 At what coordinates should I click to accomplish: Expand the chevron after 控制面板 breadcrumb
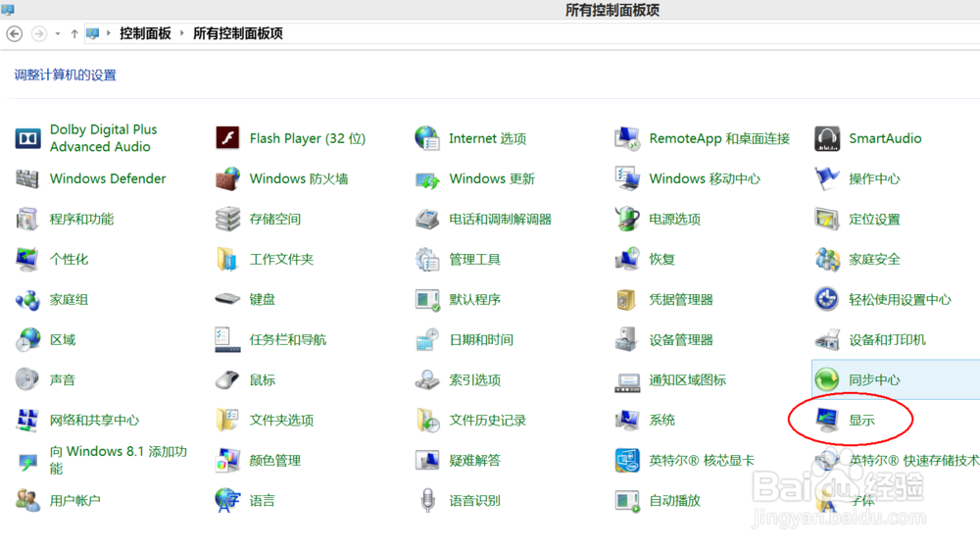pos(182,33)
